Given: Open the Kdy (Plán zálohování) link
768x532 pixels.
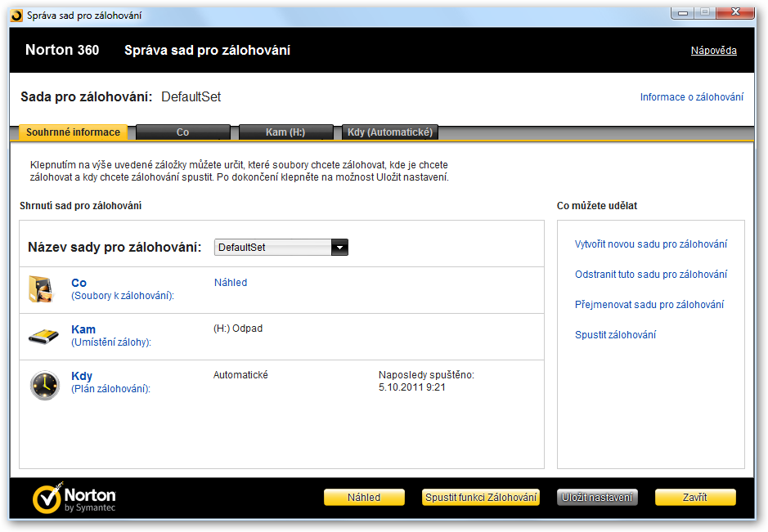Looking at the screenshot, I should pos(110,382).
